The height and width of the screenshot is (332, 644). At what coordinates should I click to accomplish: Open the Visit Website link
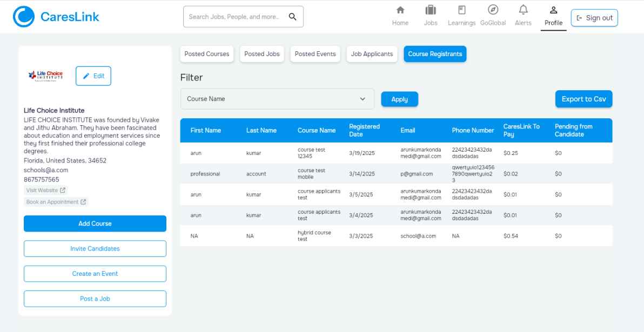[45, 191]
